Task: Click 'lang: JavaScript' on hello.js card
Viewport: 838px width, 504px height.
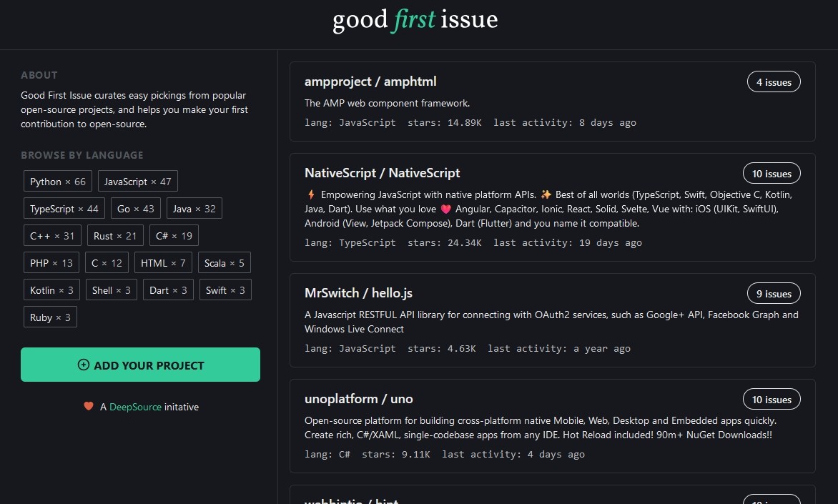Action: coord(350,349)
